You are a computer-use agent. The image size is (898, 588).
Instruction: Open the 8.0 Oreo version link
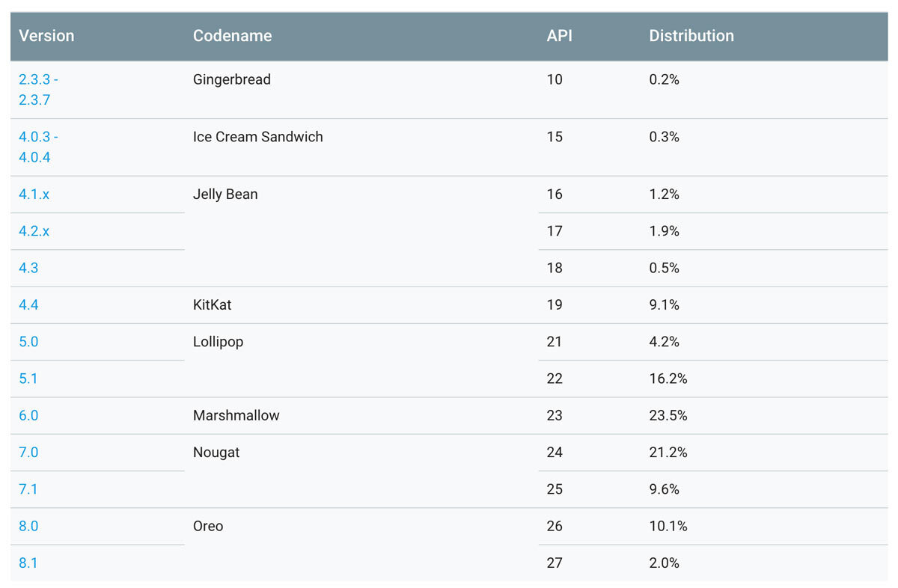[28, 526]
